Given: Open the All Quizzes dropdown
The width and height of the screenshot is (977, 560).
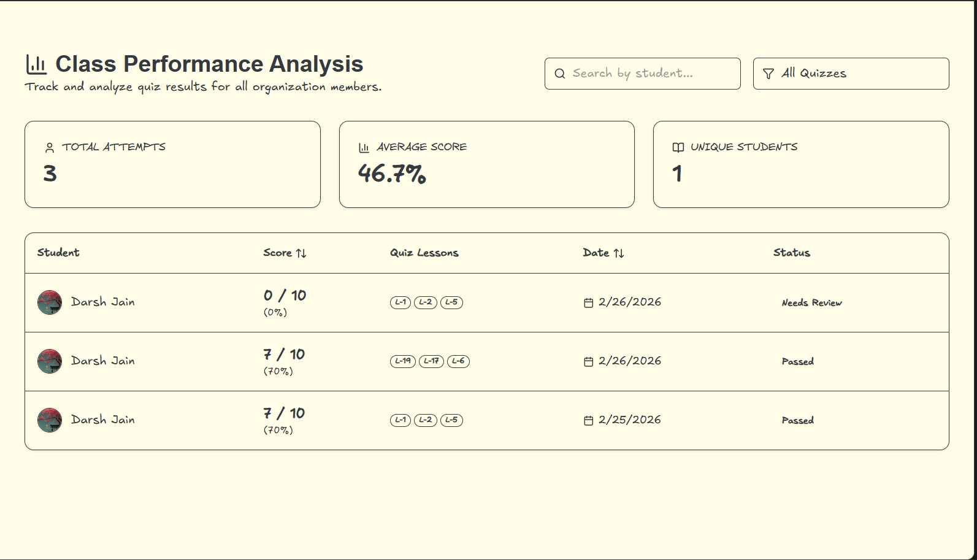Looking at the screenshot, I should point(851,73).
